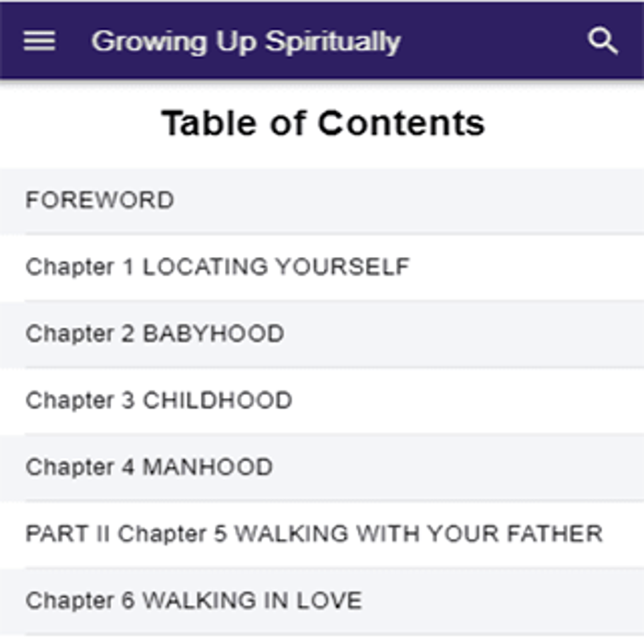Tap the CHILDHOOD chapter row
The image size is (644, 644).
click(322, 401)
